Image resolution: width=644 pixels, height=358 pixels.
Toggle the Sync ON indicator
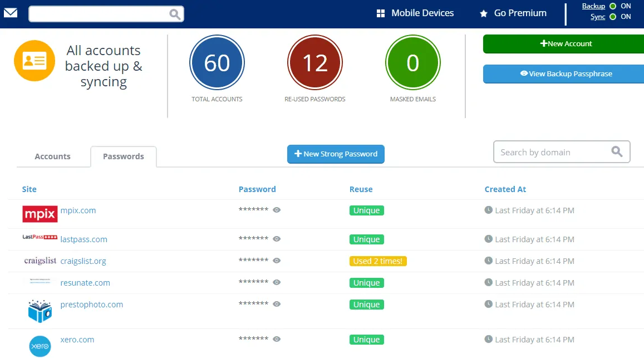pyautogui.click(x=613, y=17)
